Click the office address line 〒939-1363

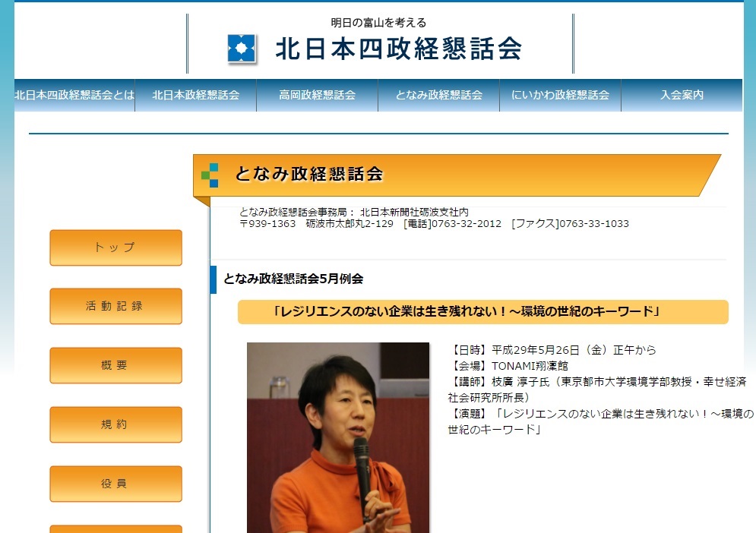pyautogui.click(x=435, y=224)
